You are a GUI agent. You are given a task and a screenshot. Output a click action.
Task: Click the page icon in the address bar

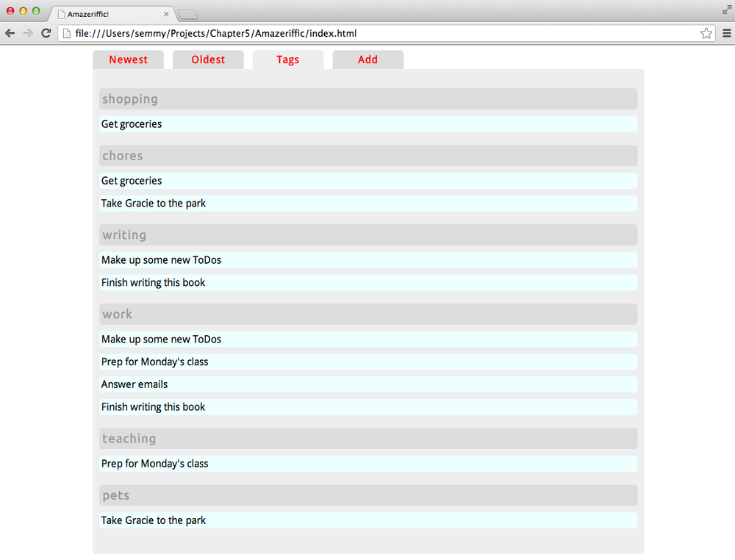click(65, 33)
